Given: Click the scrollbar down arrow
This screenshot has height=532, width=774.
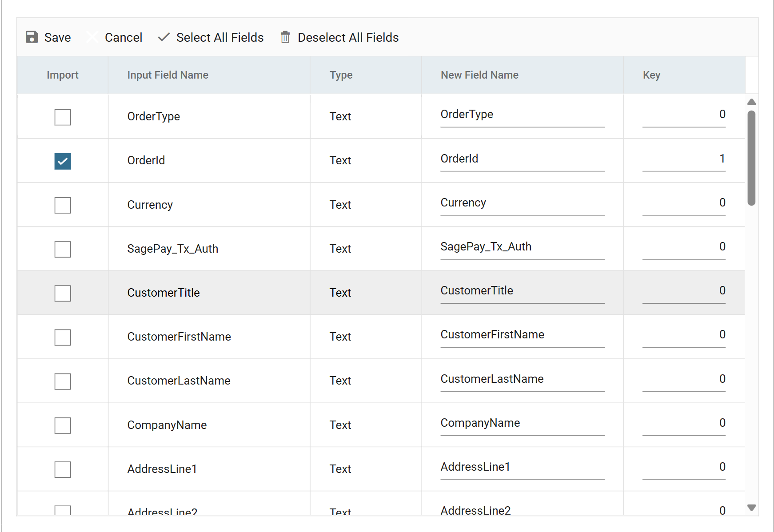Looking at the screenshot, I should tap(752, 508).
